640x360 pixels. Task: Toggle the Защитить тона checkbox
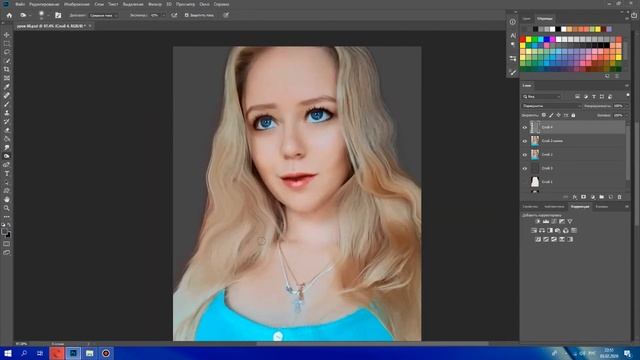(x=187, y=15)
